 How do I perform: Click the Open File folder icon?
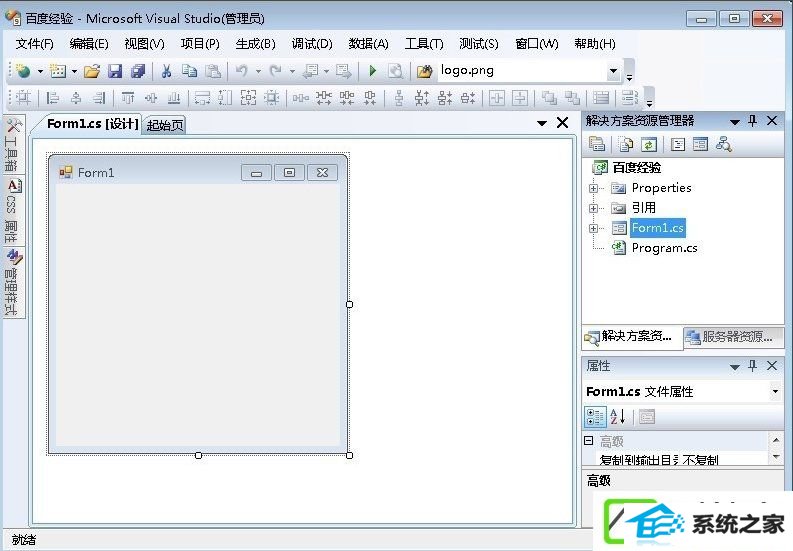tap(92, 71)
